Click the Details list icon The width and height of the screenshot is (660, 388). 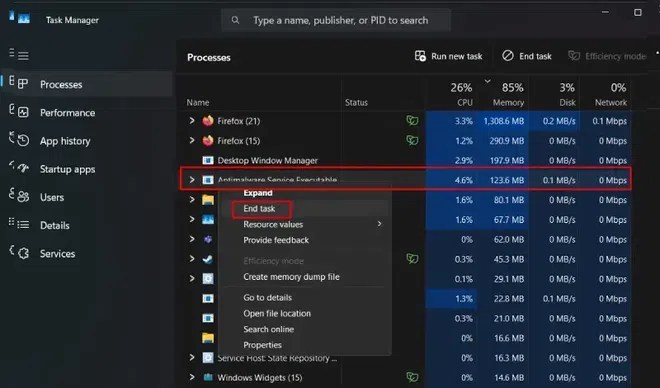tap(23, 225)
